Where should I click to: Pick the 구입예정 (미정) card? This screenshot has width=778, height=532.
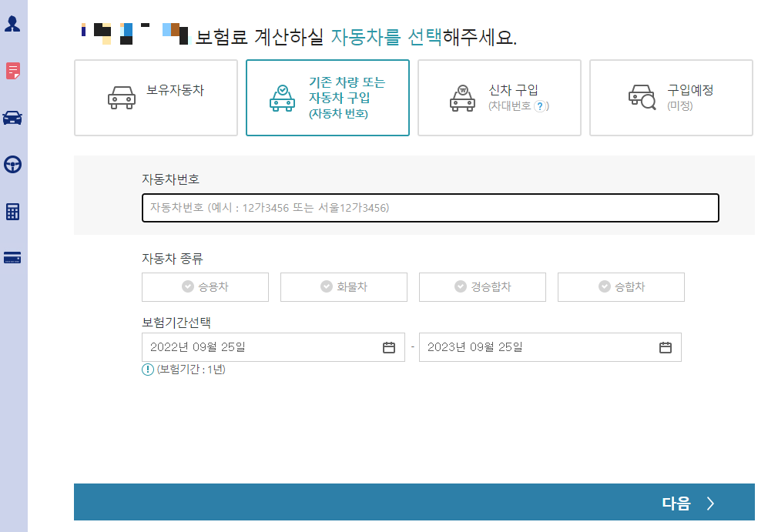click(671, 98)
